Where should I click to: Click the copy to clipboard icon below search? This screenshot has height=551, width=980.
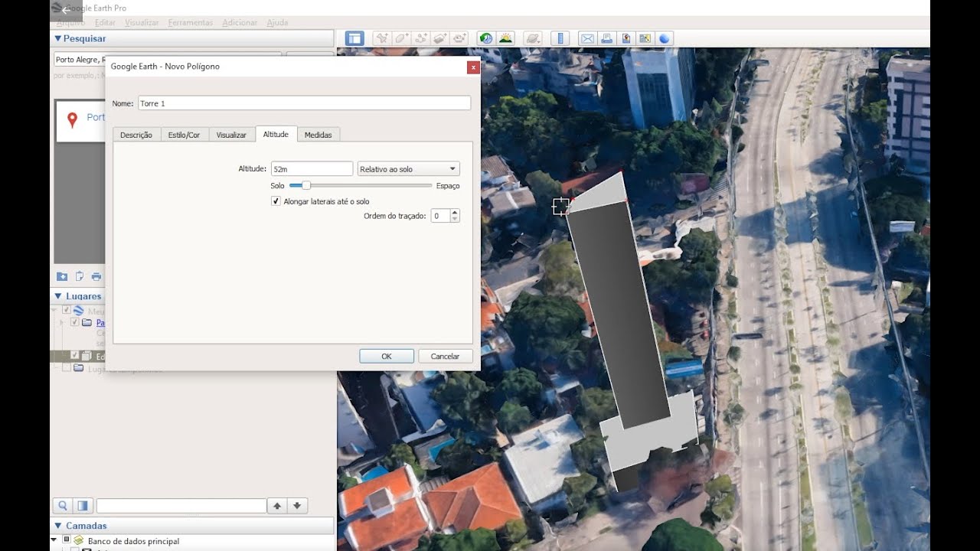click(79, 276)
